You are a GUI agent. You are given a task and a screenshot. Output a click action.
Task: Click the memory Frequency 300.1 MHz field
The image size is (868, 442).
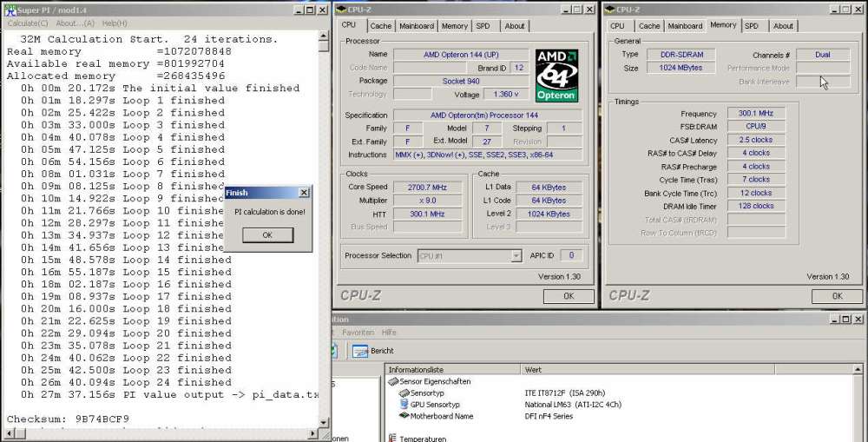pyautogui.click(x=756, y=113)
